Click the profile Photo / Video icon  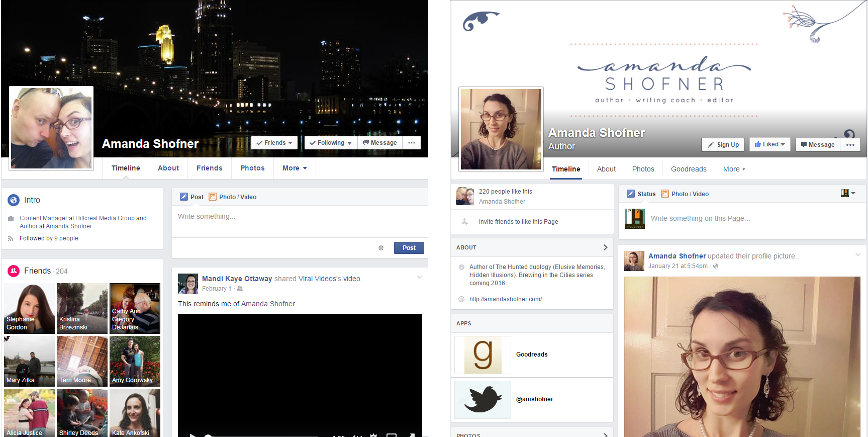click(x=212, y=197)
